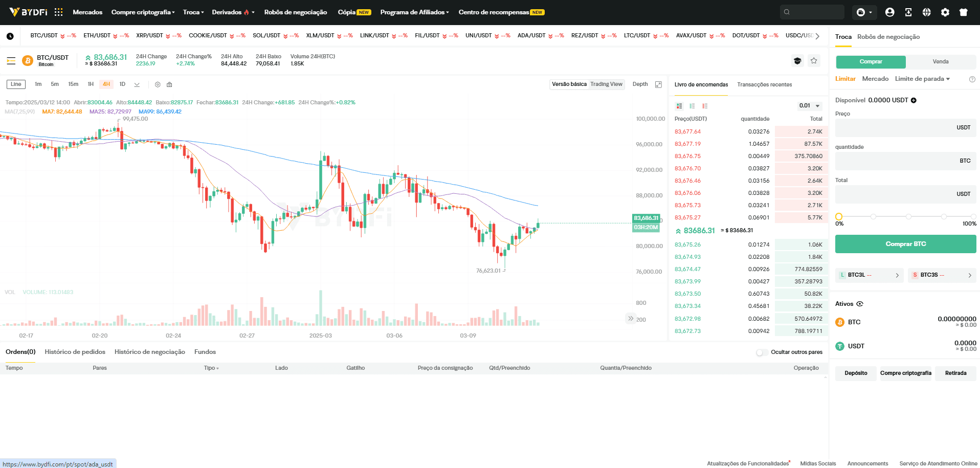Image resolution: width=980 pixels, height=468 pixels.
Task: Click the USDT asset coin icon
Action: tap(840, 346)
